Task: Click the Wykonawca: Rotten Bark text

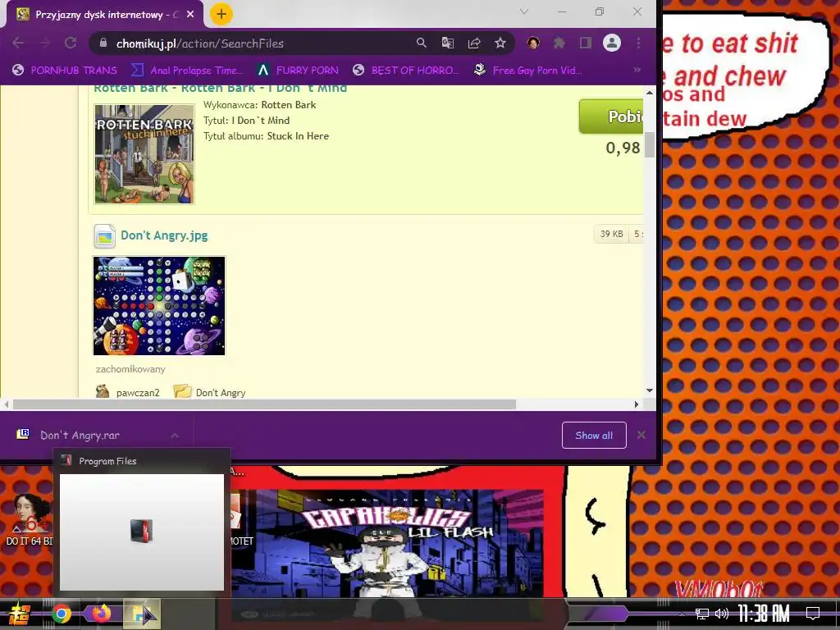Action: 259,105
